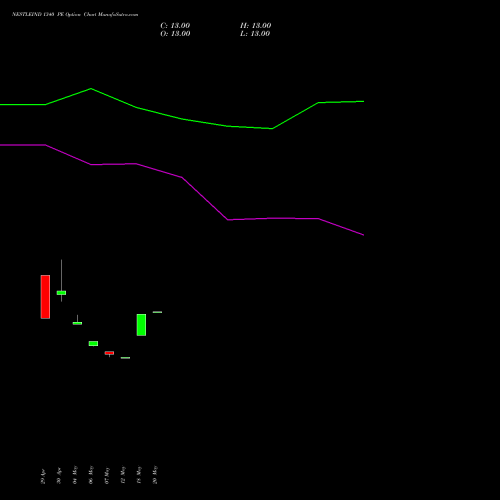Click the '20 May' date axis label
This screenshot has width=500, height=500.
[x=155, y=475]
